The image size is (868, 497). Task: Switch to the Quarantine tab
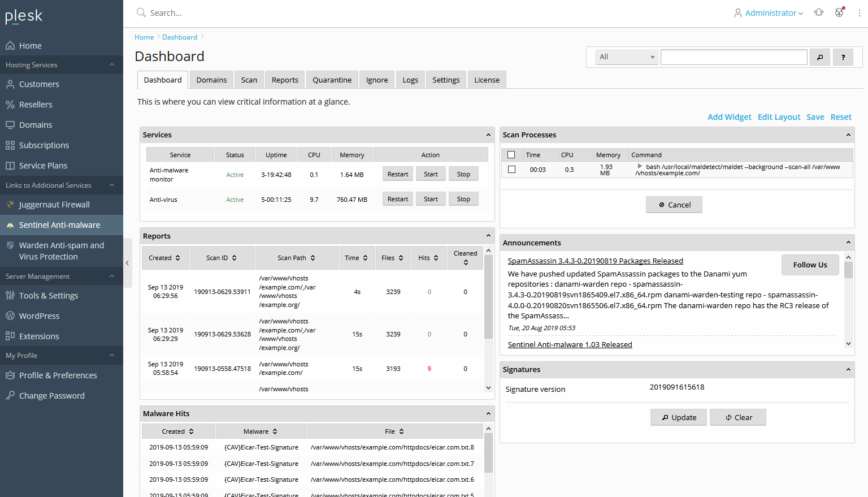[x=332, y=80]
